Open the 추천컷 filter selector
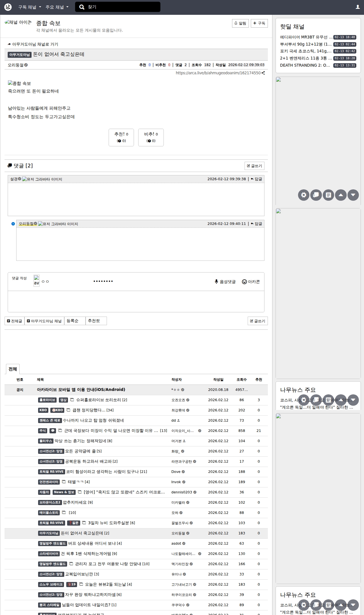This screenshot has width=364, height=615. (x=96, y=321)
